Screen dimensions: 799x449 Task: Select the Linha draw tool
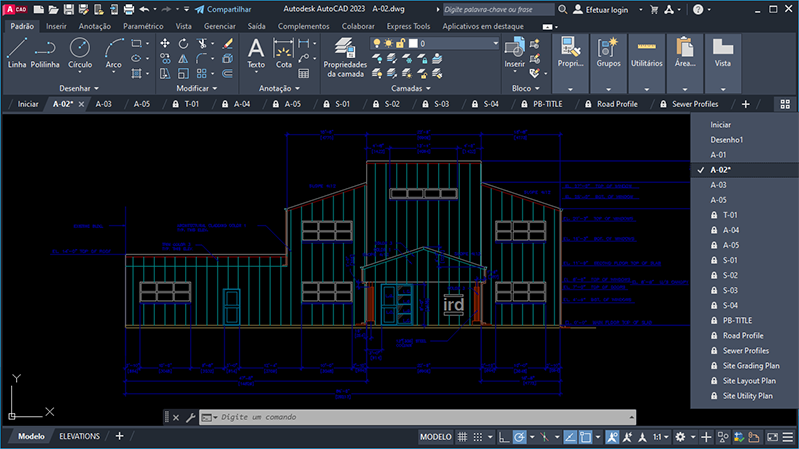pos(17,54)
